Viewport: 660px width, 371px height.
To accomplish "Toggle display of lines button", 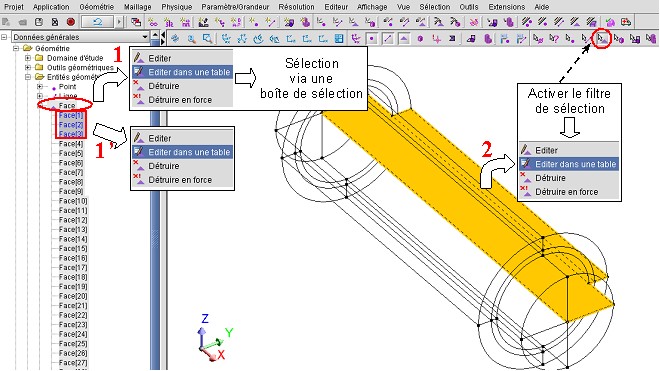I will click(x=388, y=39).
